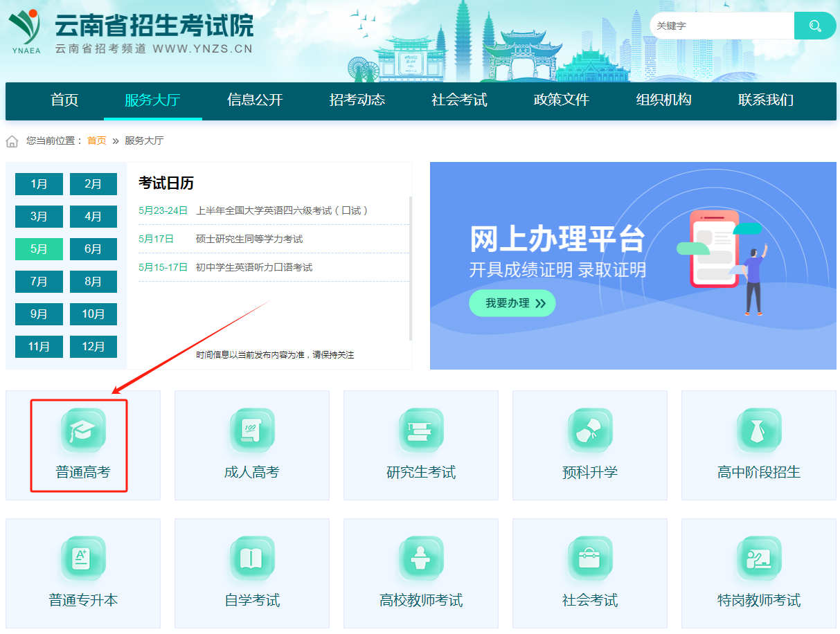Click 5月15-17日 date text
The width and height of the screenshot is (840, 634).
point(163,267)
